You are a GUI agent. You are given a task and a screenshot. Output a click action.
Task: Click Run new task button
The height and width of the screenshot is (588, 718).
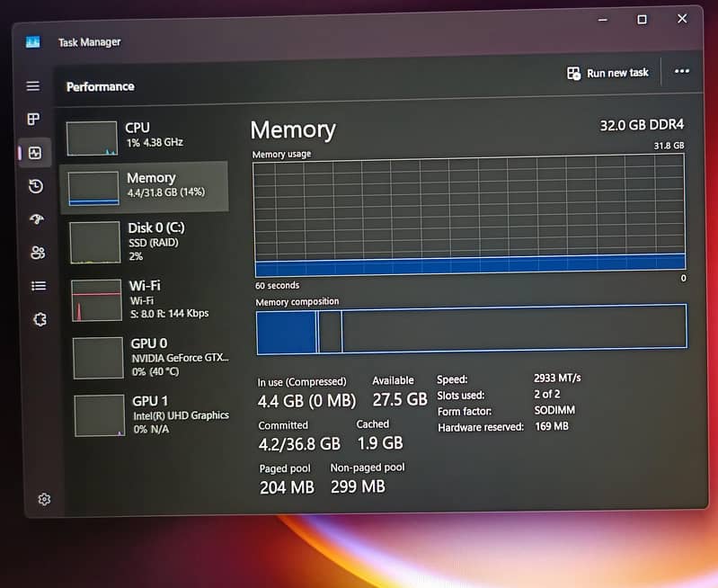click(607, 73)
